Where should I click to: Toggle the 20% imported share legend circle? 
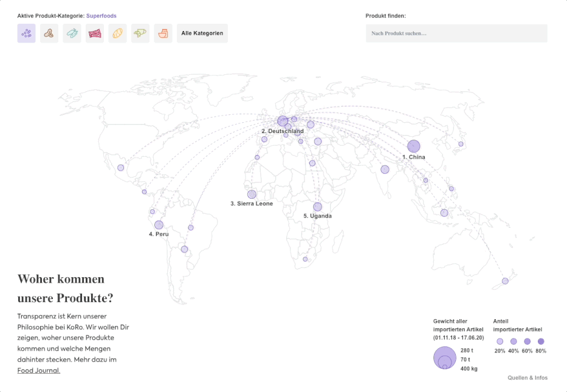coord(500,341)
